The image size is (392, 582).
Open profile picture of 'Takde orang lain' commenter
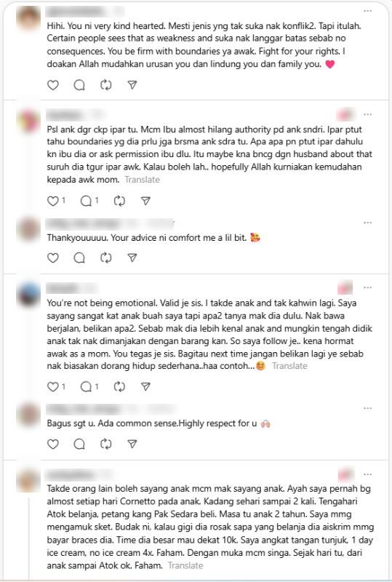coord(28,480)
